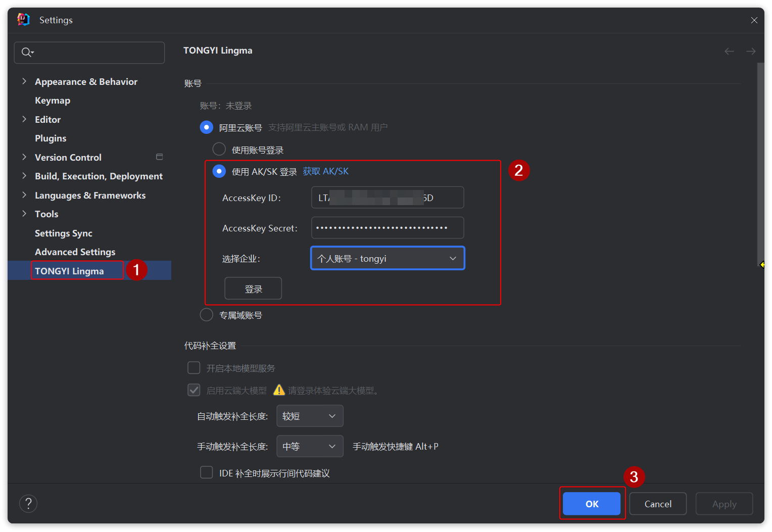Navigate forward with the right arrow
Image resolution: width=772 pixels, height=532 pixels.
(x=751, y=51)
